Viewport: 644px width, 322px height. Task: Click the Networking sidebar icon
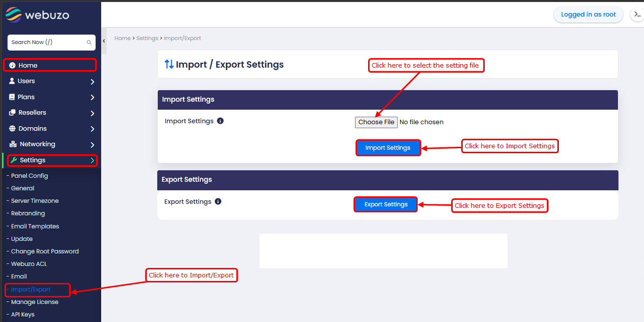coord(13,144)
